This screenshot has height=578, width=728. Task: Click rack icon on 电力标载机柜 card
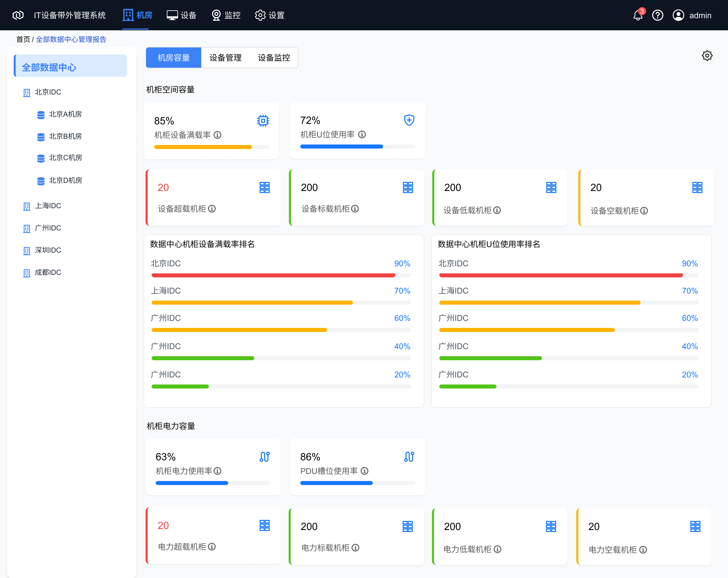[x=407, y=526]
